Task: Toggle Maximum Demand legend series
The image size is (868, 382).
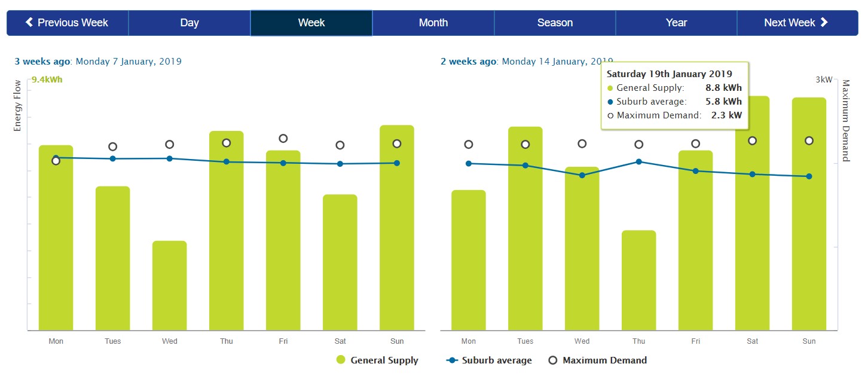Action: [604, 360]
